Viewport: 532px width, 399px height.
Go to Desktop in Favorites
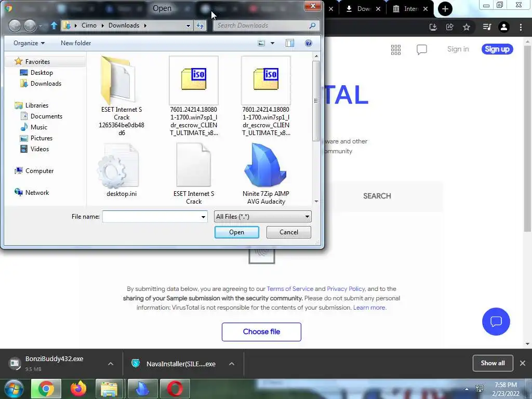tap(42, 73)
